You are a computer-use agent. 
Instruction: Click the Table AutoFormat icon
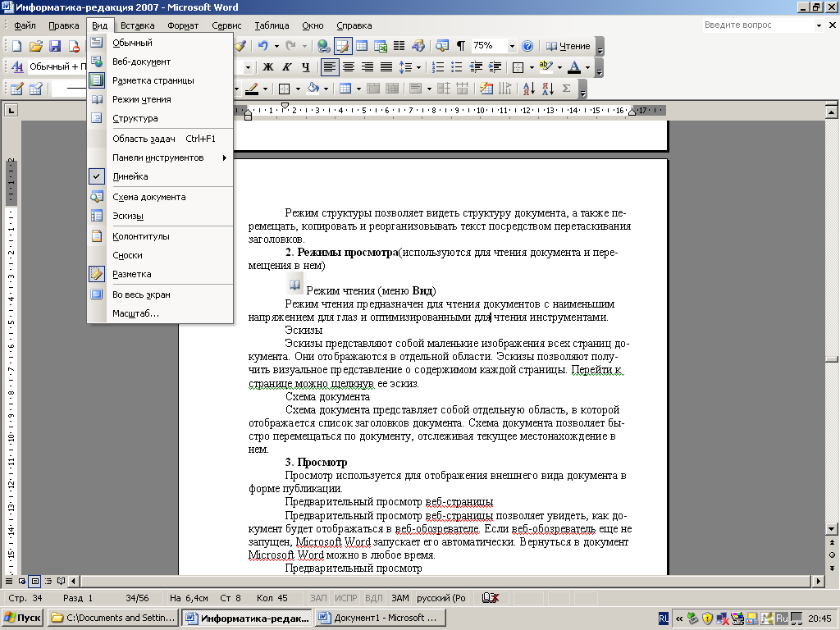(486, 89)
